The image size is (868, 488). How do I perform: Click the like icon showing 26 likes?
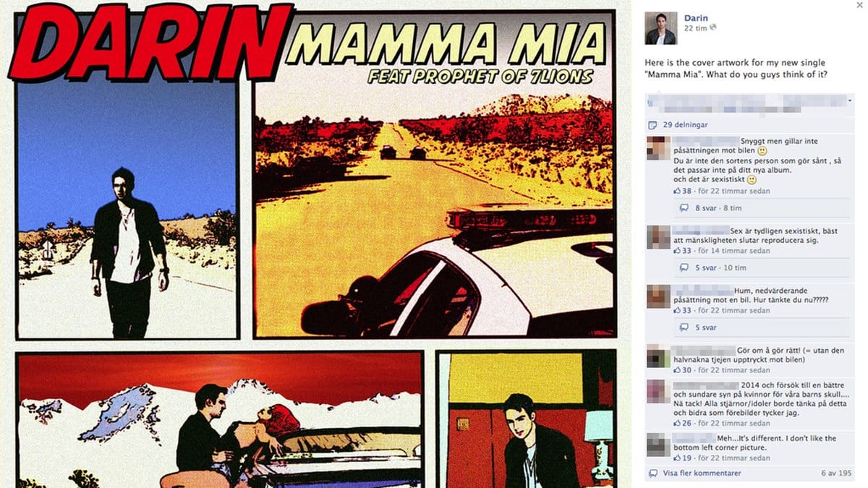[676, 424]
